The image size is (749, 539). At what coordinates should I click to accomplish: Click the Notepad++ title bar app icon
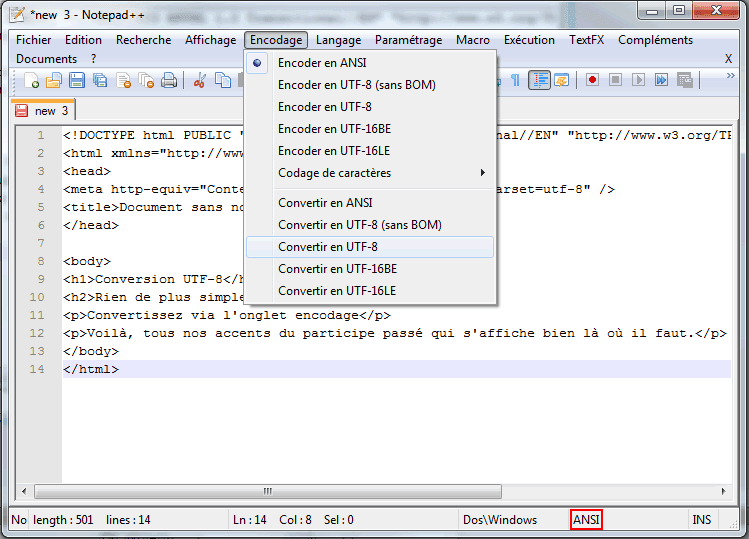17,14
